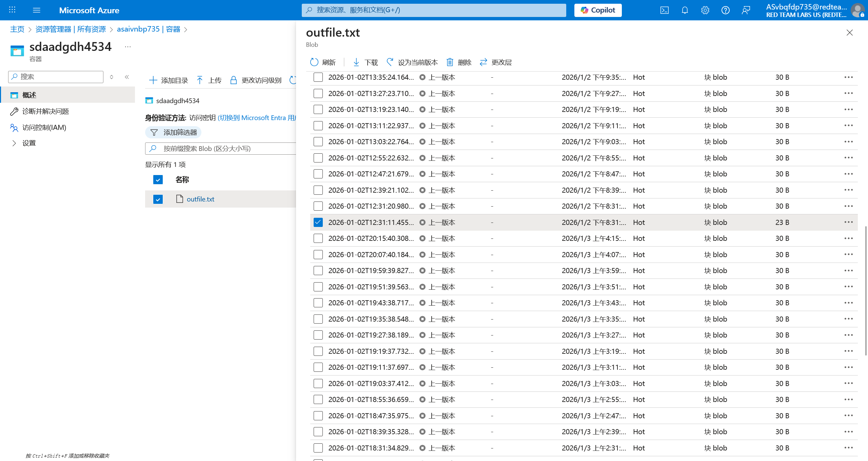Viewport: 868px width, 461px height.
Task: Open 诊断并解决问题 menu item
Action: (45, 111)
